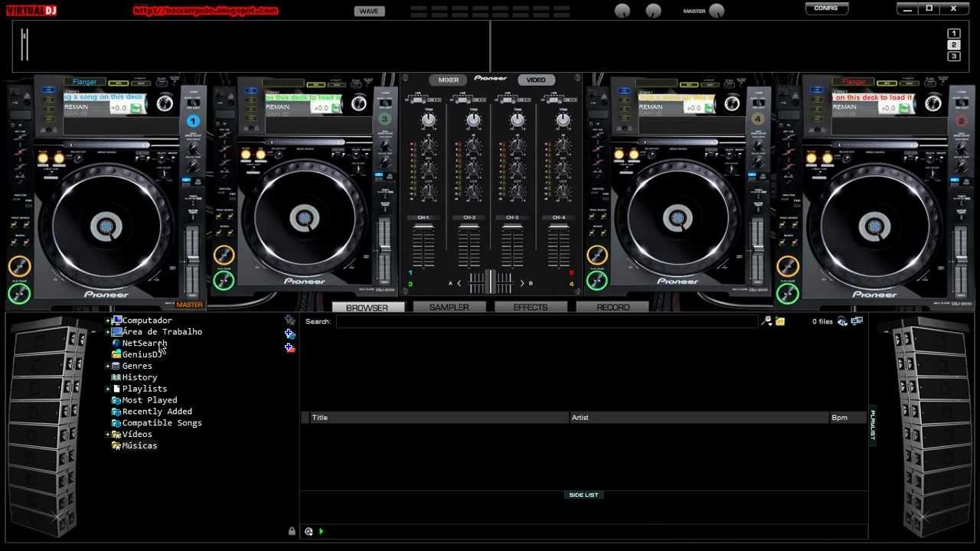Image resolution: width=980 pixels, height=551 pixels.
Task: Open the EFFECTS tab
Action: 531,307
